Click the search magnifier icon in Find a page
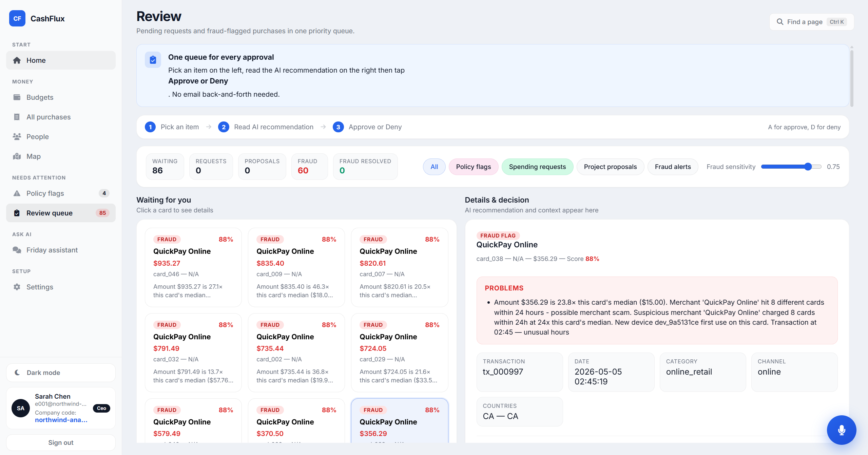Screen dimensions: 868x455 (x=780, y=22)
